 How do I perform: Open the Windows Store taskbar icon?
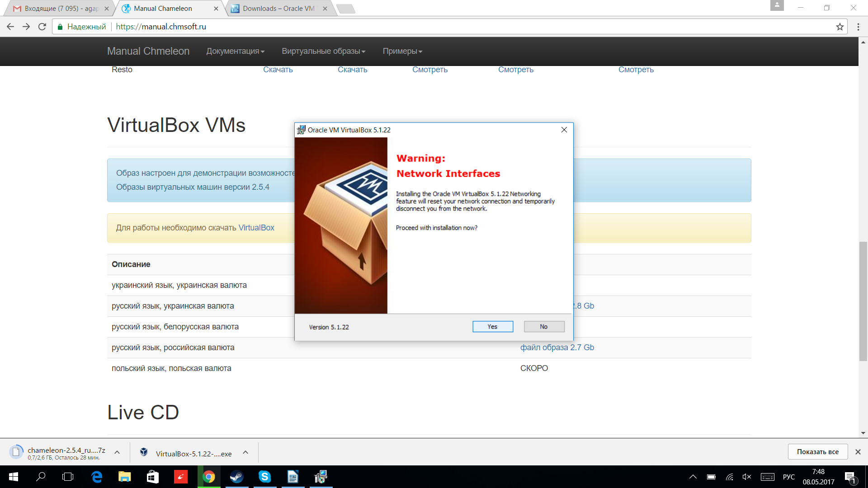tap(153, 477)
